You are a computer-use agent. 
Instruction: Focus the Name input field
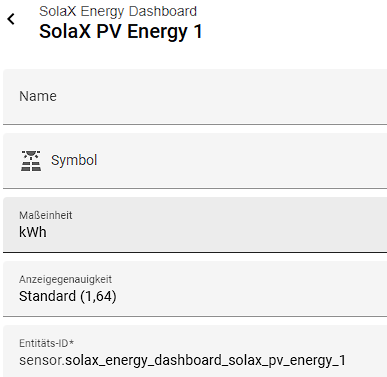pyautogui.click(x=195, y=97)
